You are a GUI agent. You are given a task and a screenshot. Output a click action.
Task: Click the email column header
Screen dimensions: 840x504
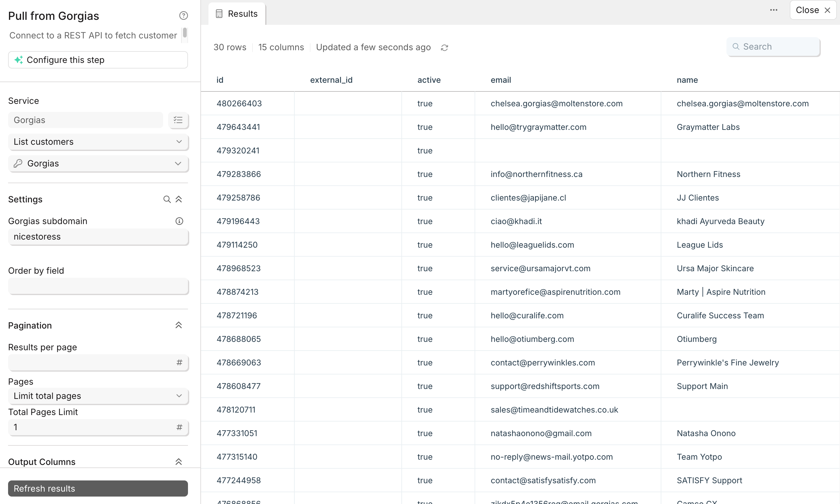pyautogui.click(x=501, y=80)
